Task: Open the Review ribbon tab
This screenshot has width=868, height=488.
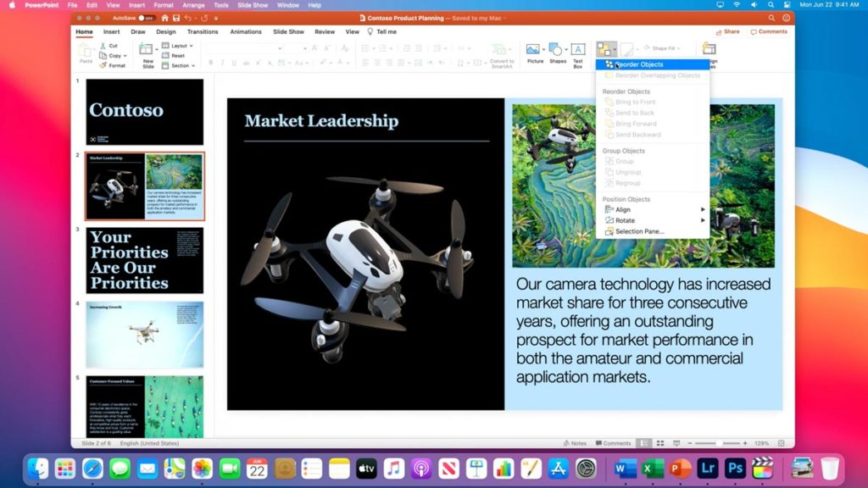Action: coord(325,32)
